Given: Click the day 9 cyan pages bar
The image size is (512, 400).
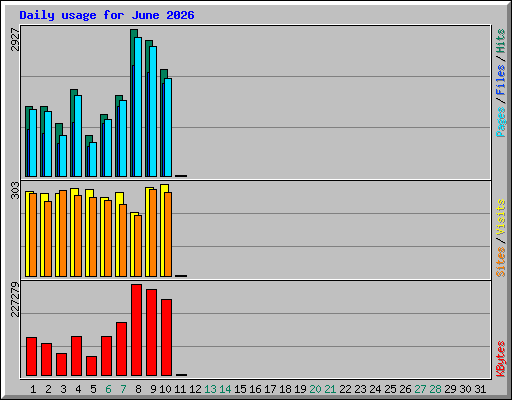Looking at the screenshot, I should [153, 111].
